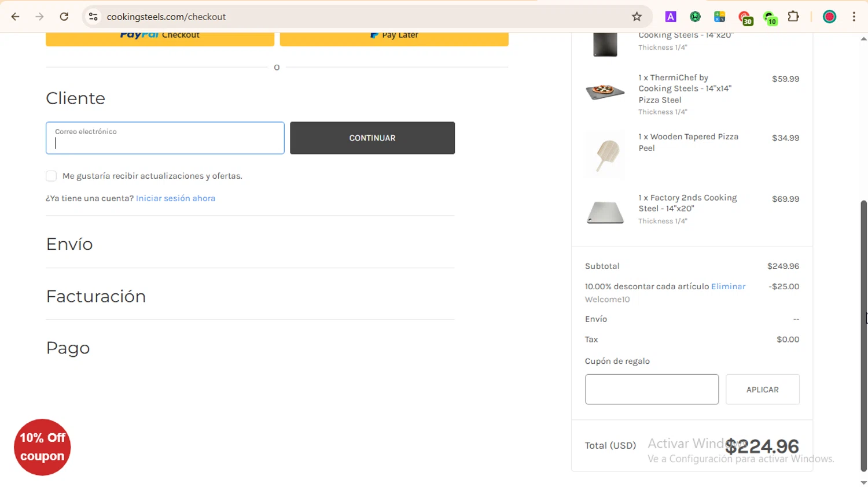Click the -$25.00 discount amount

coord(784,286)
